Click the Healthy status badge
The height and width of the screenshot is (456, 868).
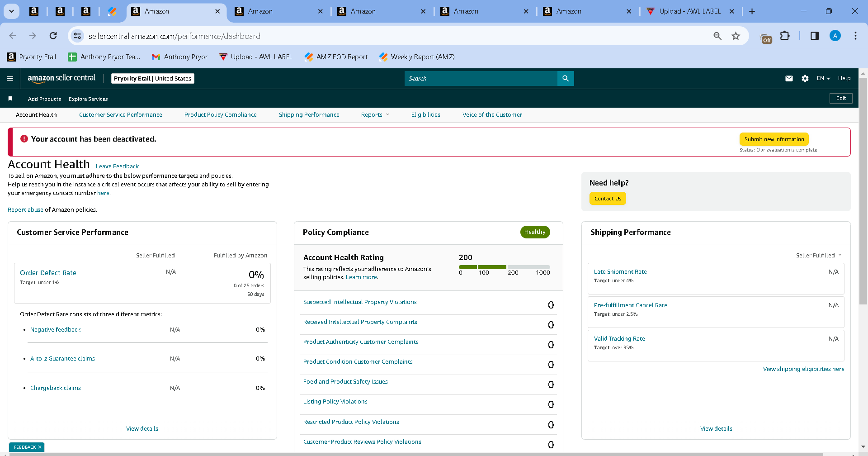coord(535,232)
